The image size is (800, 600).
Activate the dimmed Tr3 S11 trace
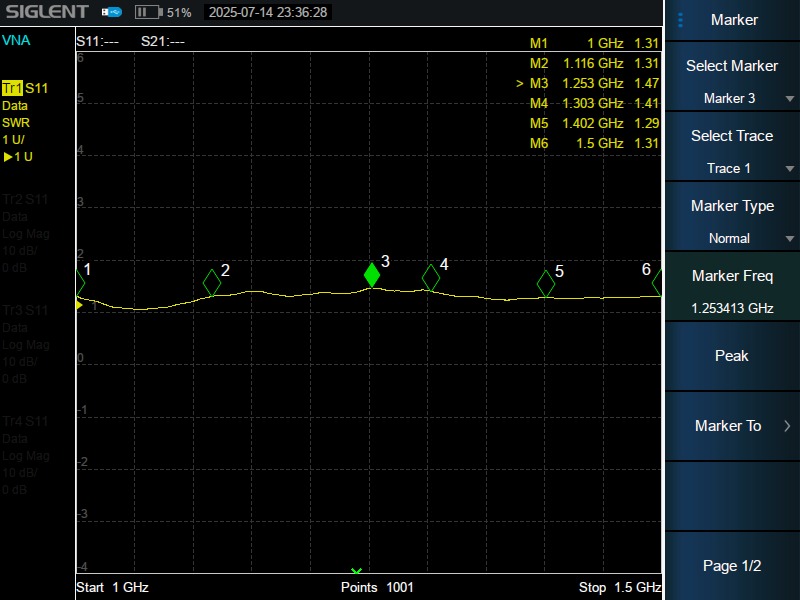[25, 310]
